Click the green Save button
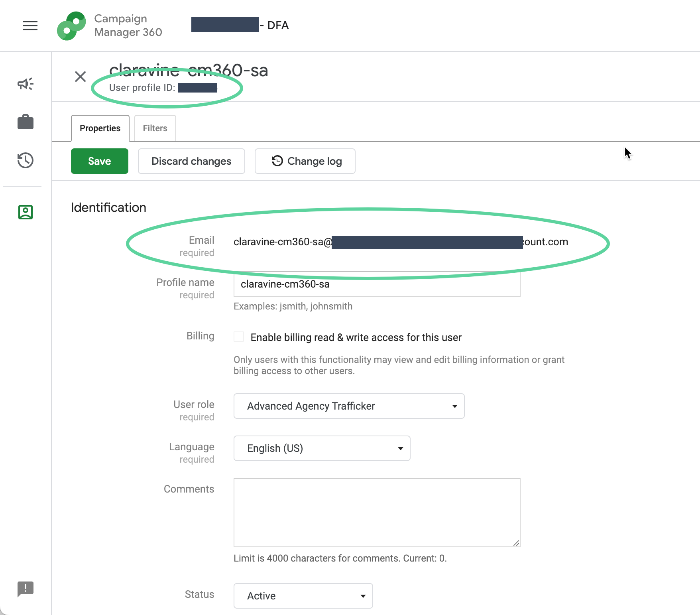The image size is (700, 615). point(100,161)
